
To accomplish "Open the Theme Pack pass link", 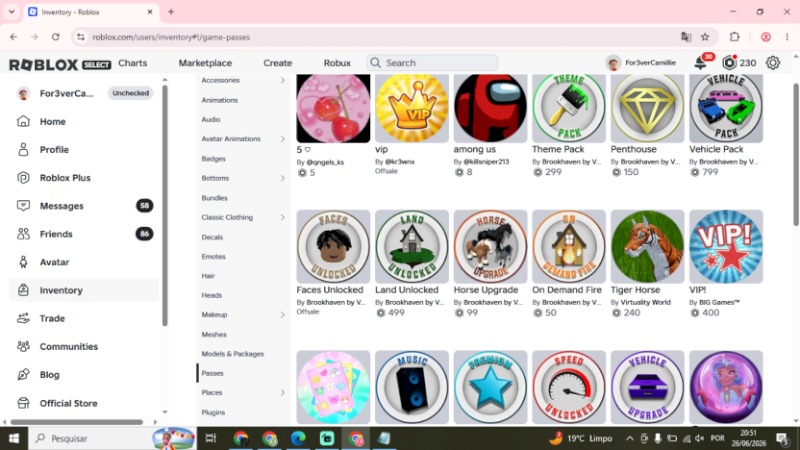I will point(558,149).
